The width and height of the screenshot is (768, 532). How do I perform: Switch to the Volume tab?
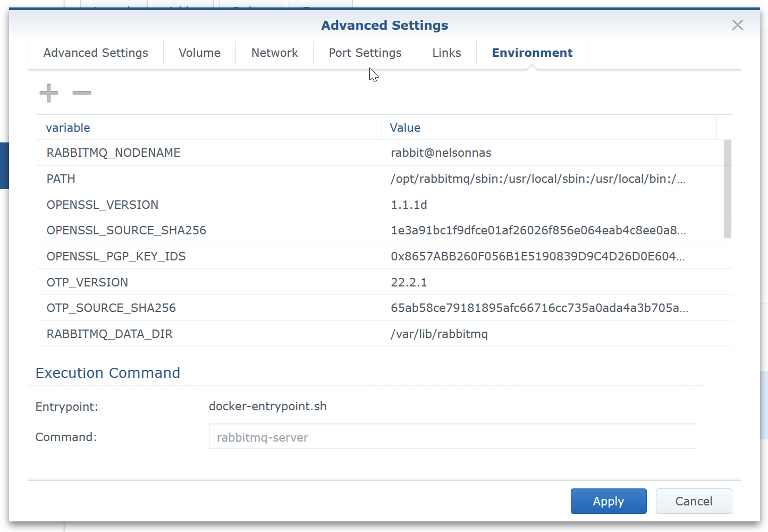(x=199, y=53)
